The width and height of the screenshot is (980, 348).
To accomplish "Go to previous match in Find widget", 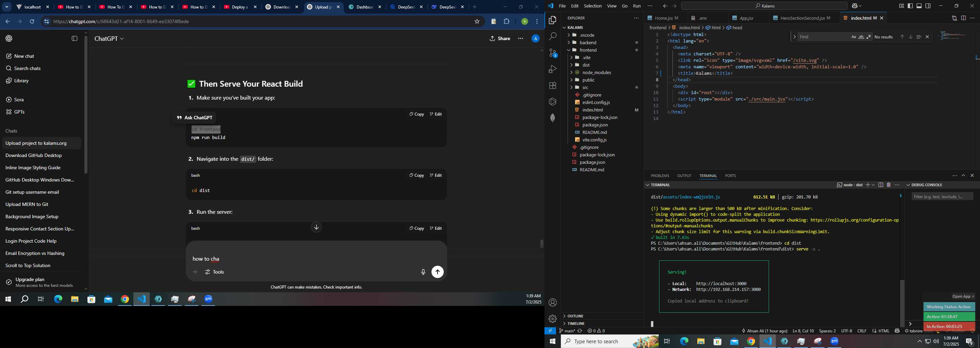I will (x=902, y=37).
